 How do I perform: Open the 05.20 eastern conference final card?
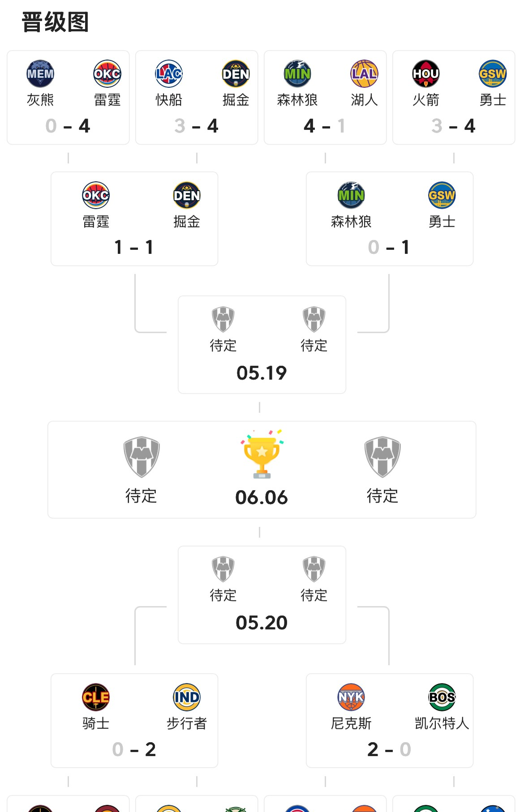tap(262, 595)
